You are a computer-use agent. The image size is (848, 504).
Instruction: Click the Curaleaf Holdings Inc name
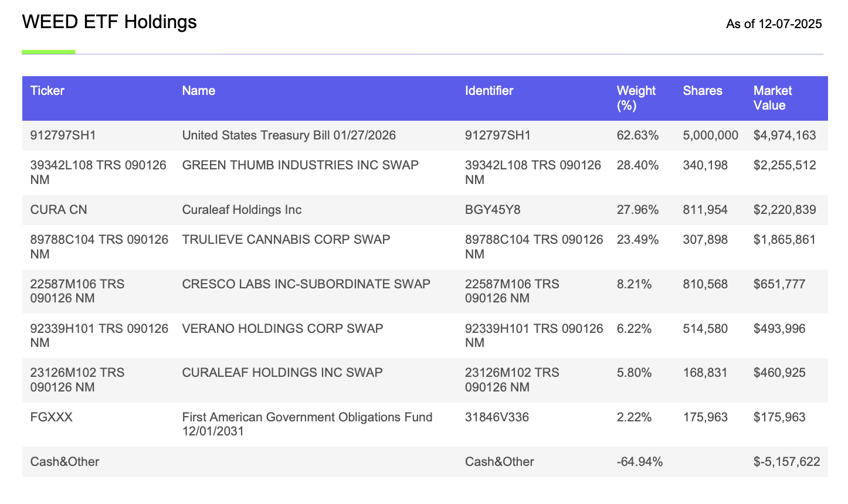(x=242, y=210)
